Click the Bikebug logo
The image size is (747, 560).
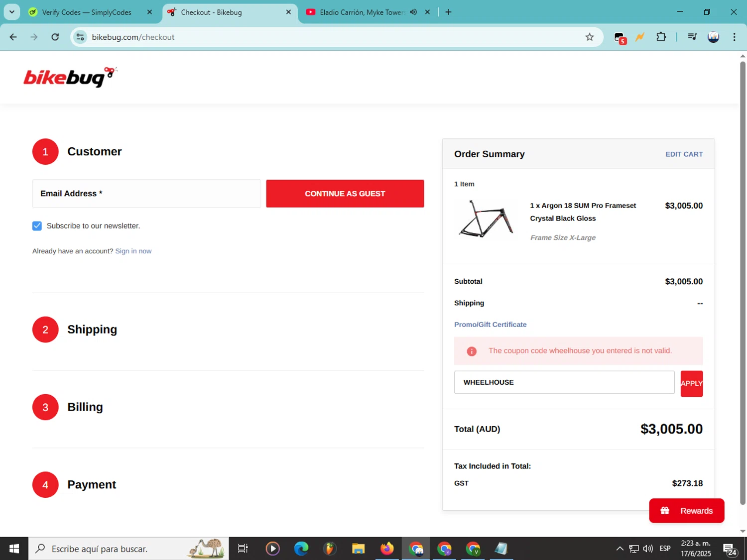click(70, 77)
